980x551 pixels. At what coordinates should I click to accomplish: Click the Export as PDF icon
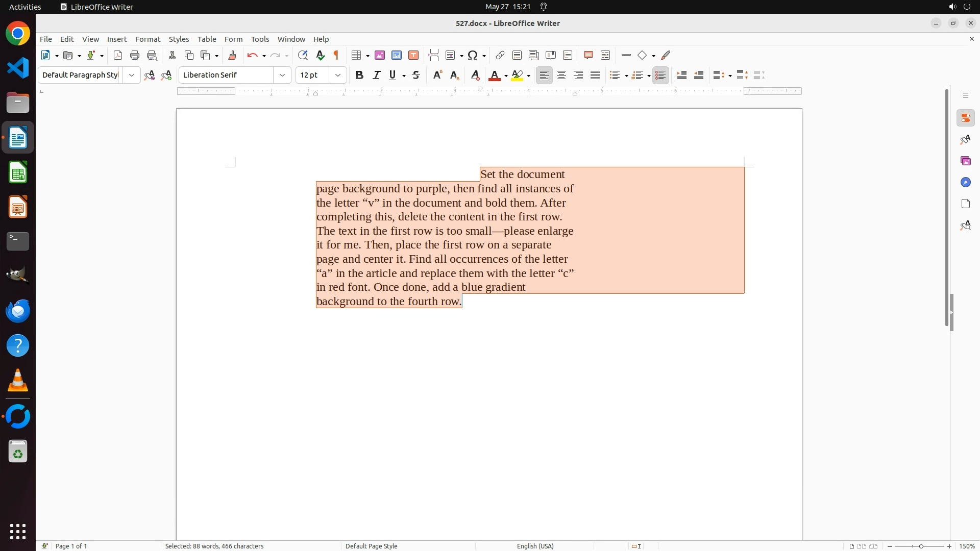tap(118, 55)
